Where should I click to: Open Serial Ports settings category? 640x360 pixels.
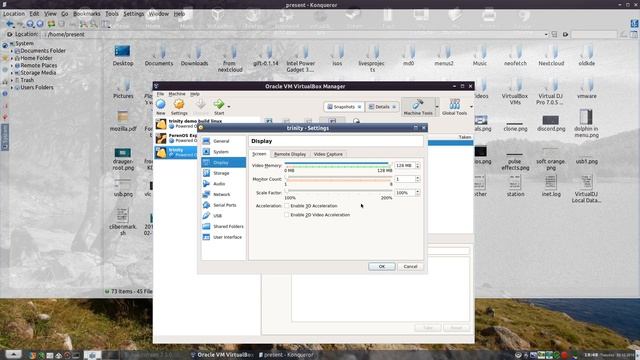[223, 205]
